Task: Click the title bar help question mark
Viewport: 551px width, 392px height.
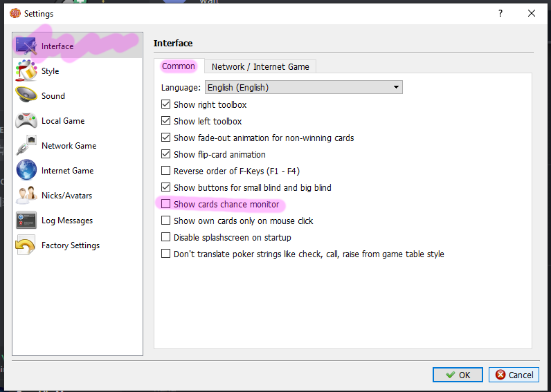Action: coord(500,13)
